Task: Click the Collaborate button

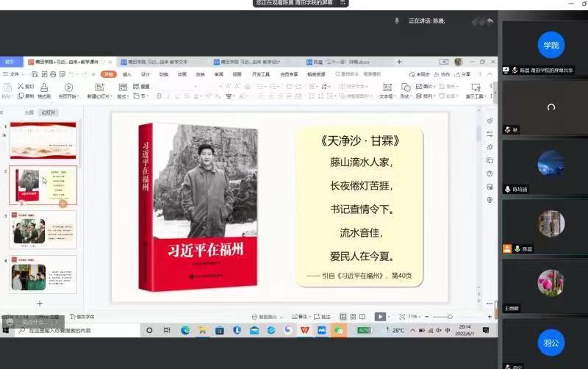Action: pos(442,74)
